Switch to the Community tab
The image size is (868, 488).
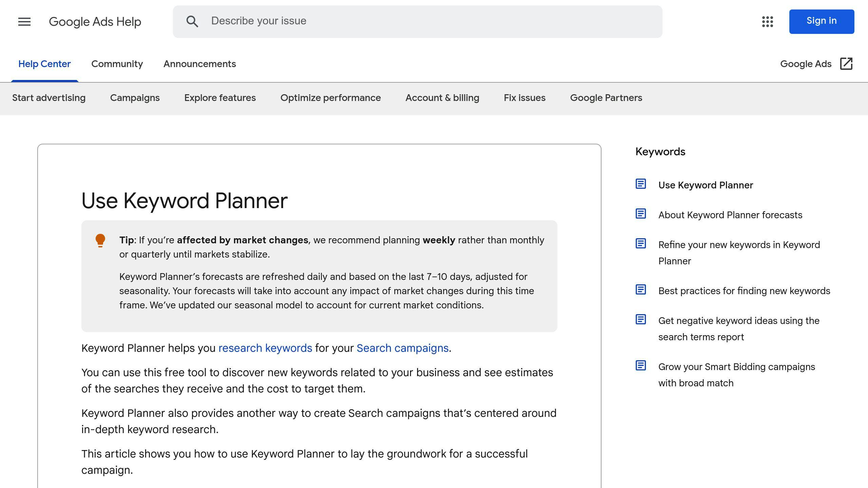click(117, 64)
